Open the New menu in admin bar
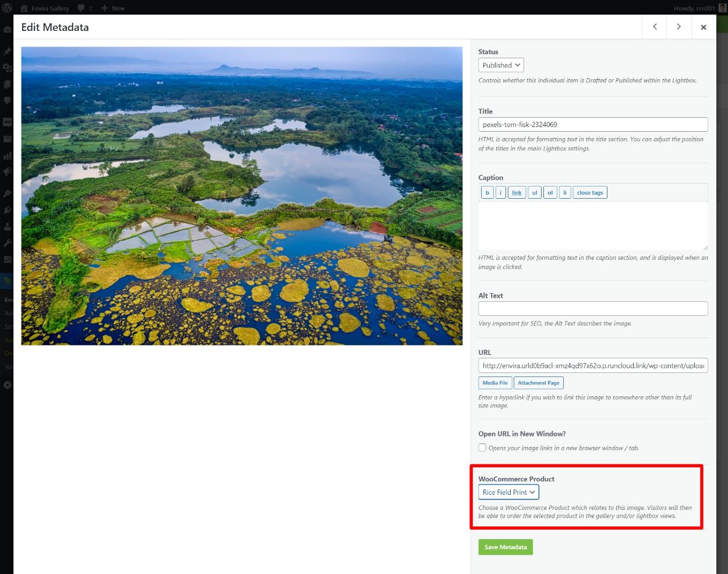This screenshot has width=728, height=574. (113, 8)
